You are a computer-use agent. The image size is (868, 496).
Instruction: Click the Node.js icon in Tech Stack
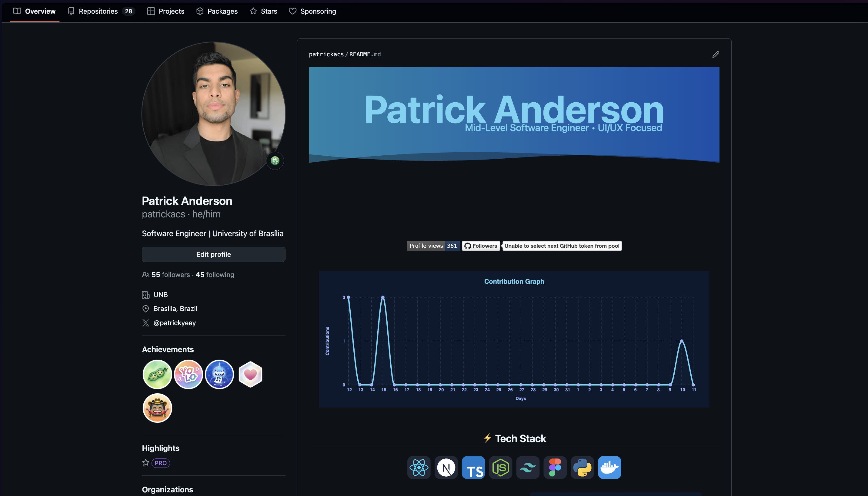(x=500, y=468)
